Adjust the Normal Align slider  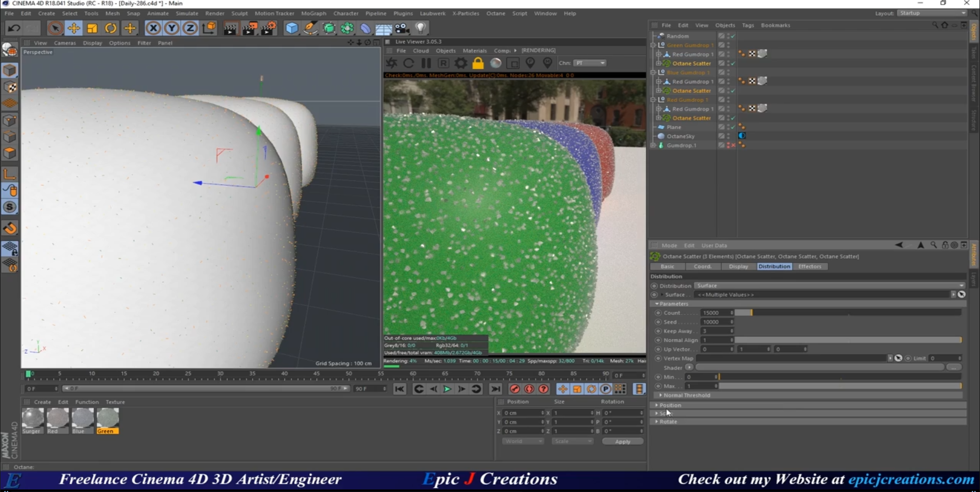[848, 340]
